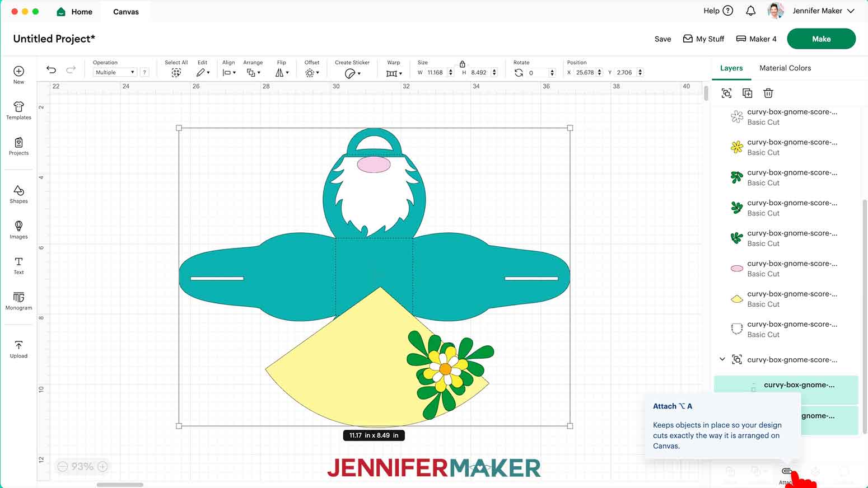The width and height of the screenshot is (868, 488).
Task: Open the Arrange dropdown
Action: pos(253,73)
